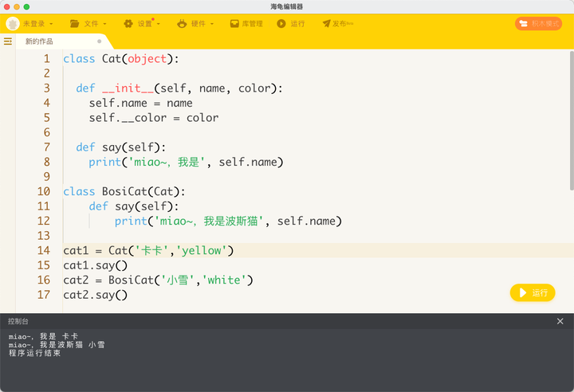574x392 pixels.
Task: Click the 硬件 menu label
Action: tap(199, 24)
